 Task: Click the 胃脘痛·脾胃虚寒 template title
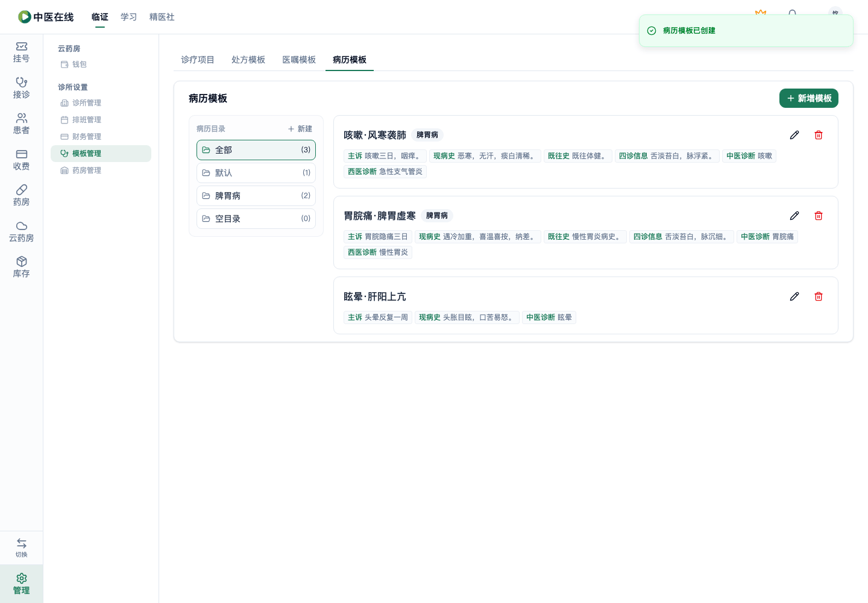coord(380,216)
